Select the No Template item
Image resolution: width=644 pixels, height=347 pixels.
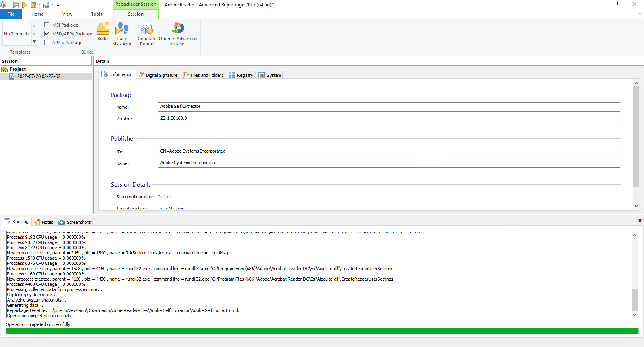tap(17, 34)
